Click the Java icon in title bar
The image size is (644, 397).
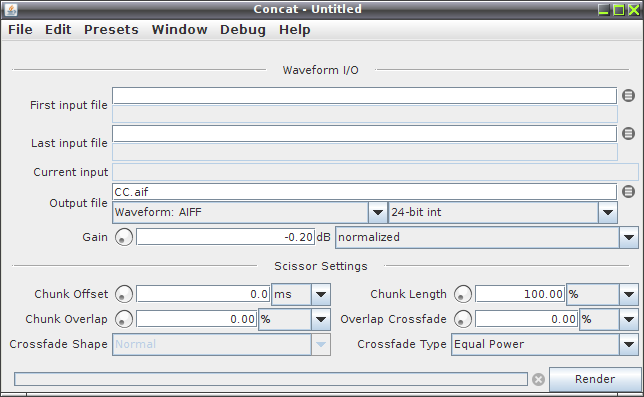coord(11,9)
